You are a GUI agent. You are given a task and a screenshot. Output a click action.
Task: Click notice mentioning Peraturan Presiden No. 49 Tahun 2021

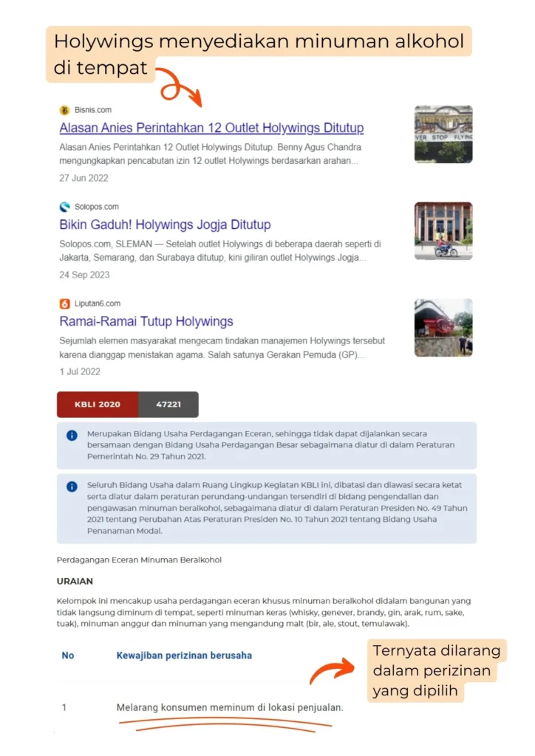click(267, 509)
